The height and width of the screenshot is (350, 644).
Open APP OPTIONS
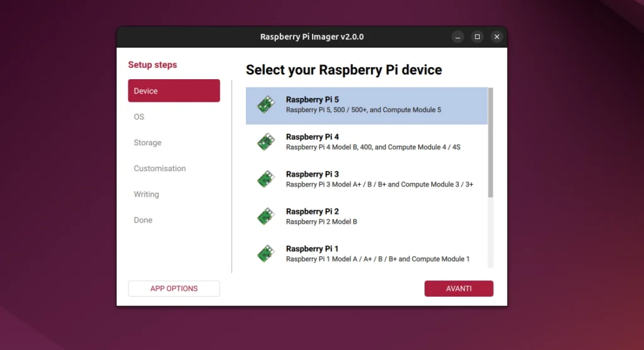click(174, 288)
